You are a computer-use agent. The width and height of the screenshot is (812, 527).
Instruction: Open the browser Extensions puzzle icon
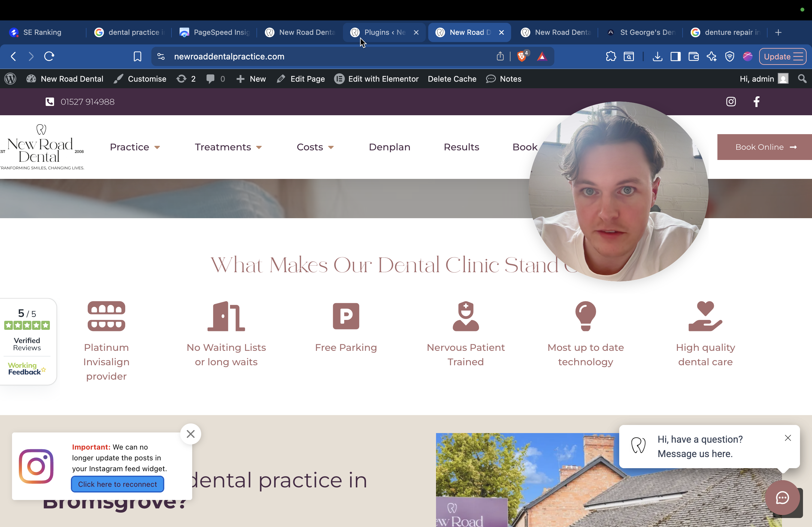tap(611, 56)
